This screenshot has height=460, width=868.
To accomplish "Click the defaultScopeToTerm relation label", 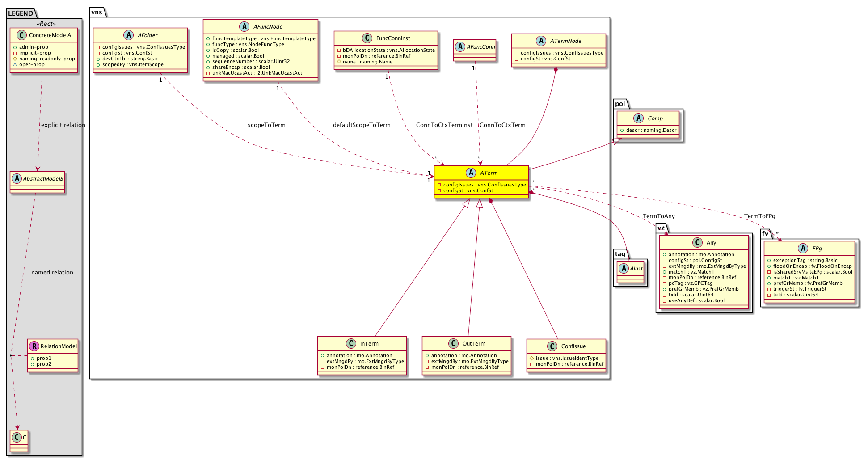I will click(x=362, y=125).
